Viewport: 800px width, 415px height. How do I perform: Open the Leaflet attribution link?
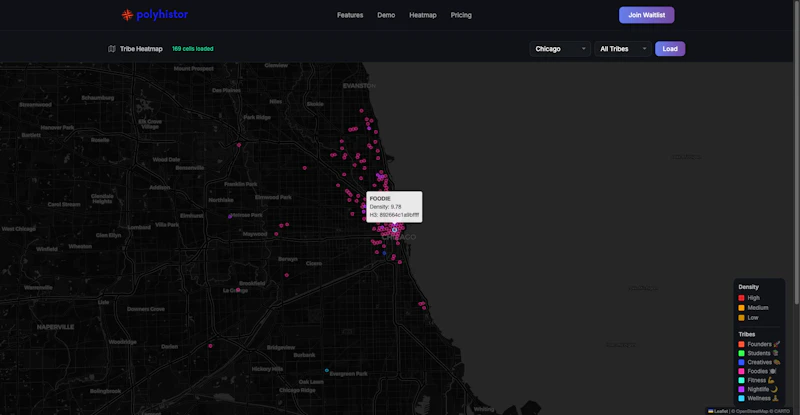coord(720,411)
